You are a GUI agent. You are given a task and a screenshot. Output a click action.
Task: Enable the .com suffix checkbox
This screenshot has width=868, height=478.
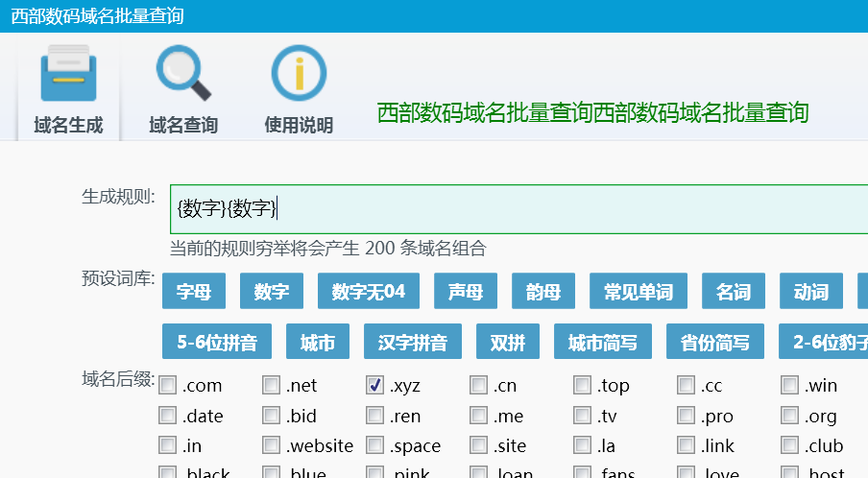(168, 386)
